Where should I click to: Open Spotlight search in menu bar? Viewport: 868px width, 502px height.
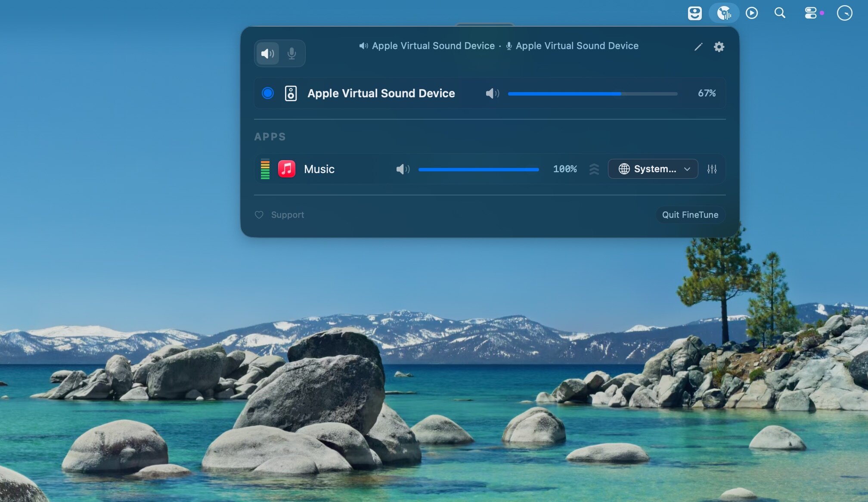click(x=780, y=13)
